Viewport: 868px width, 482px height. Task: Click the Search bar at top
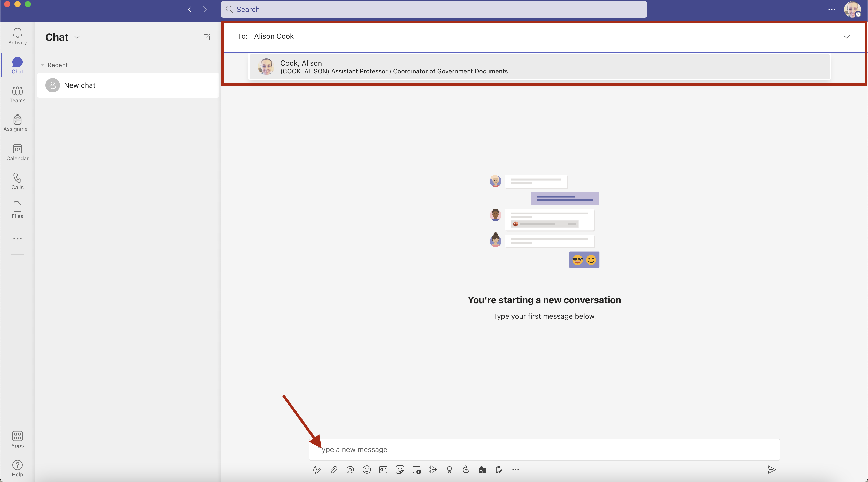click(434, 9)
